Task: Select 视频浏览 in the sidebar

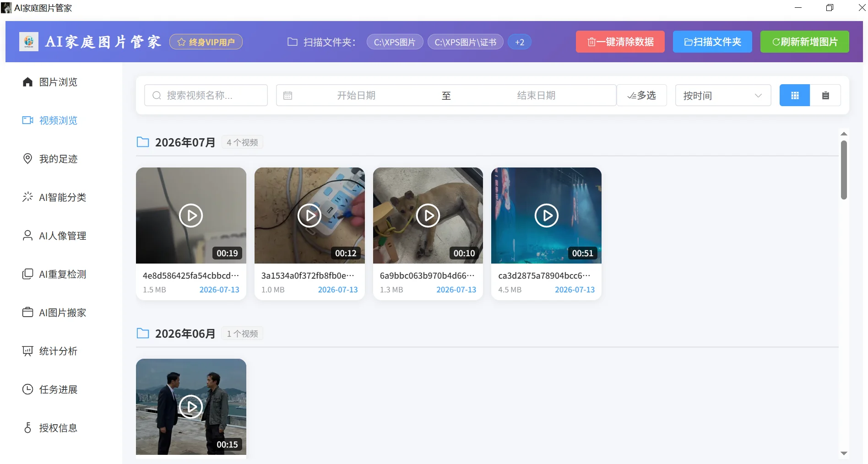Action: click(x=50, y=120)
